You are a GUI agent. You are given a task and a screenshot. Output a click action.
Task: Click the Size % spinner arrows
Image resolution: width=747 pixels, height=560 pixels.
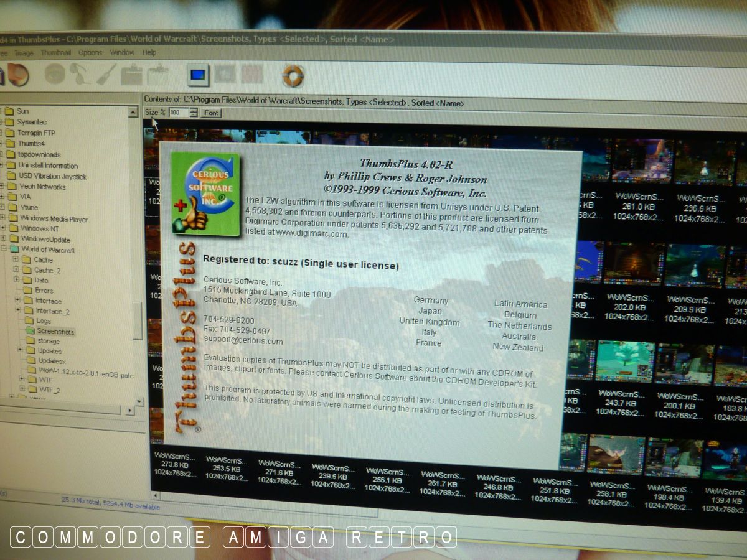point(194,113)
